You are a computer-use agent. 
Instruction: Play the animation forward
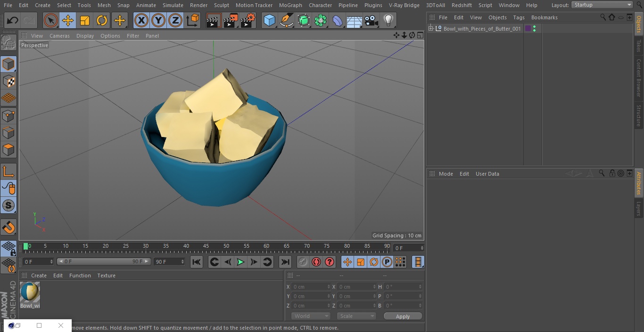[240, 262]
